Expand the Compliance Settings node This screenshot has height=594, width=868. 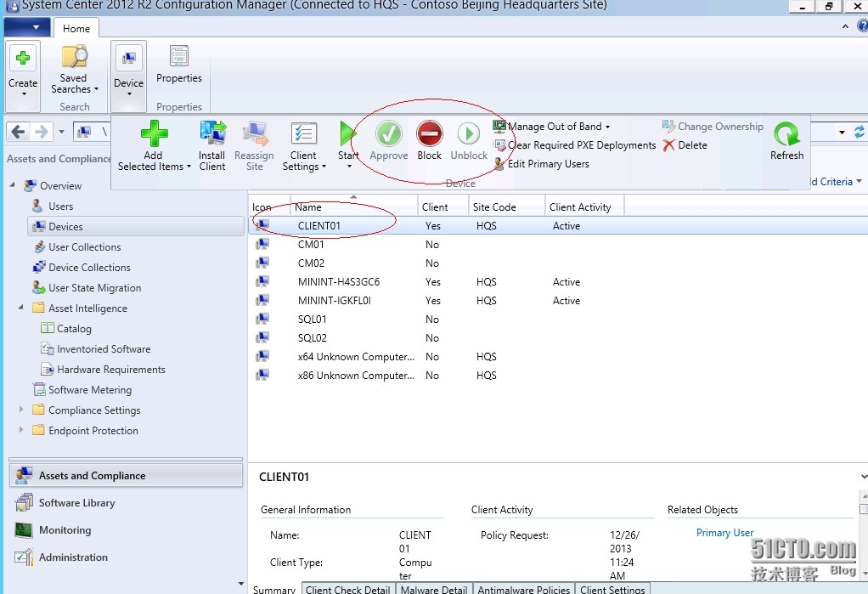pyautogui.click(x=21, y=410)
